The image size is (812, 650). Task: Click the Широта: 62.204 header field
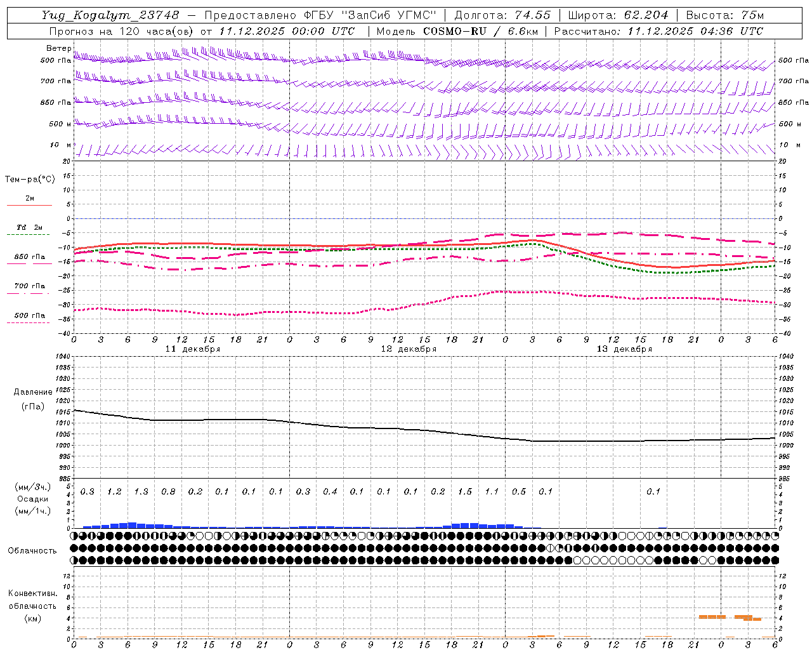point(619,15)
